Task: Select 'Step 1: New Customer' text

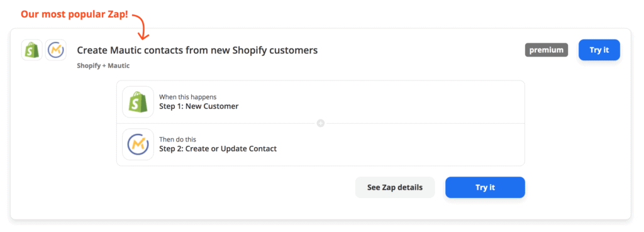Action: pyautogui.click(x=199, y=106)
